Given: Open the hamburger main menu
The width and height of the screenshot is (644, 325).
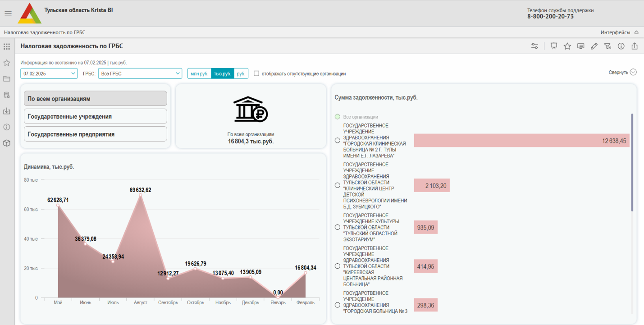Looking at the screenshot, I should click(8, 13).
